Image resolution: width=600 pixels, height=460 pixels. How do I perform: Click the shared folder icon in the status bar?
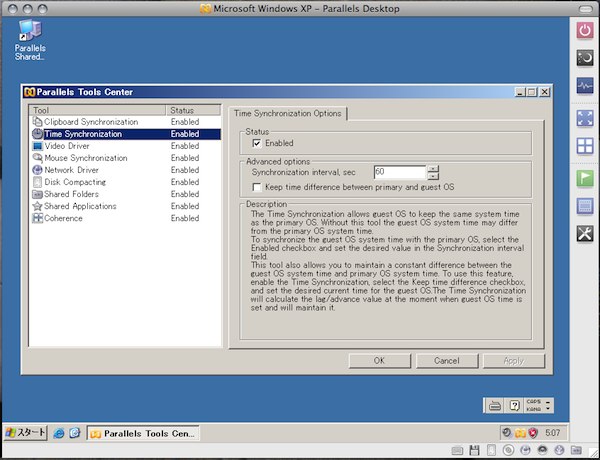tap(576, 450)
